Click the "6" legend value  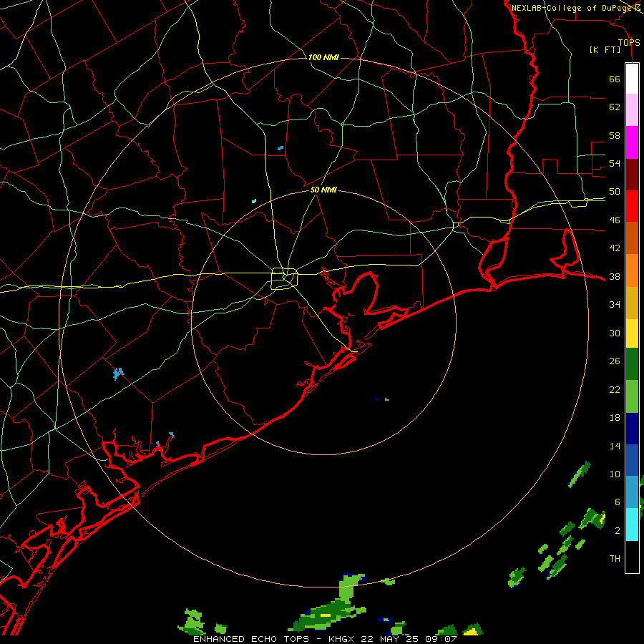pos(617,502)
